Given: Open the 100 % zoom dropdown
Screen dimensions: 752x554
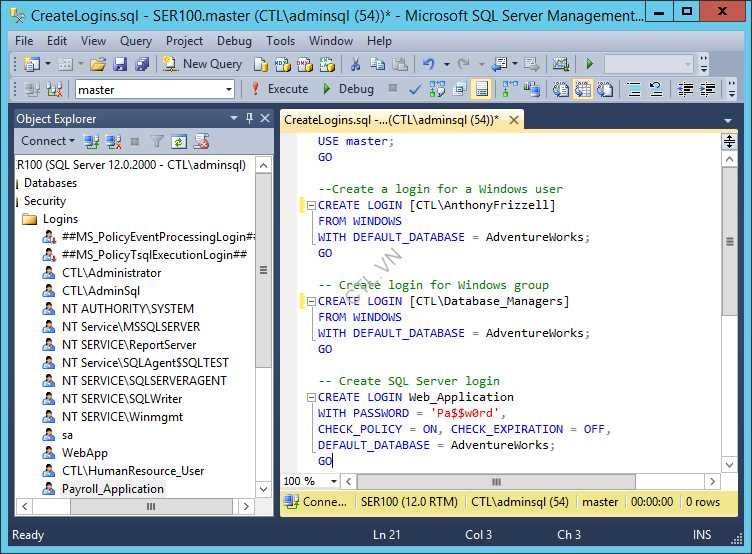Looking at the screenshot, I should 333,481.
